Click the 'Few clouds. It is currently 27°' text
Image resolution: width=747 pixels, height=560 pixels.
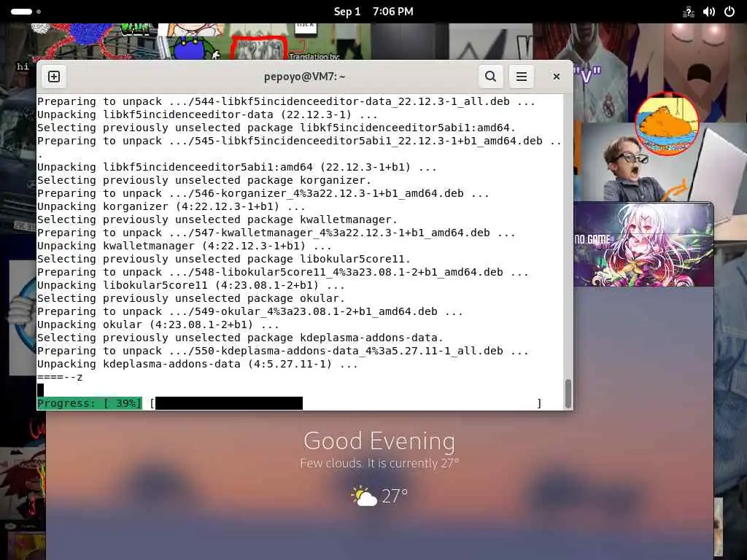[x=379, y=463]
